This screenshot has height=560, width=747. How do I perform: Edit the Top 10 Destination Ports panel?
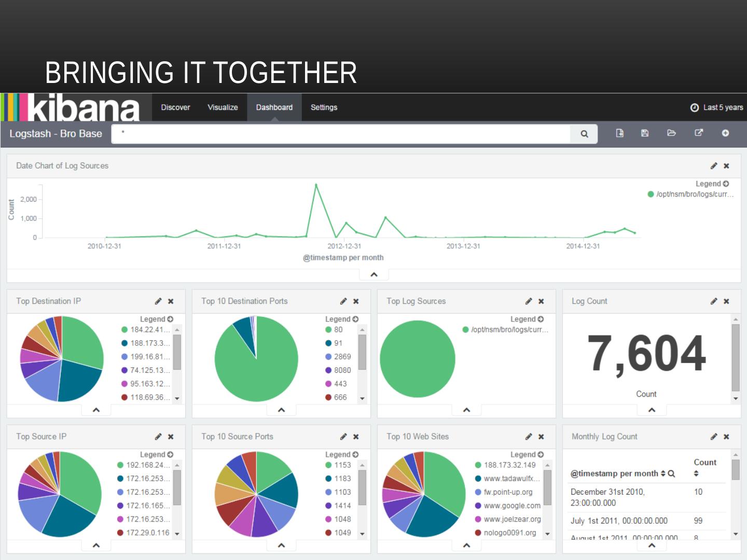[x=343, y=301]
